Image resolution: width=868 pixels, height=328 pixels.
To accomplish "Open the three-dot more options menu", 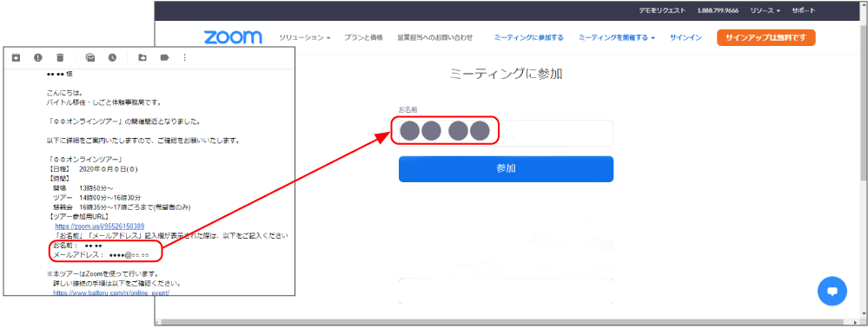I will pos(185,57).
